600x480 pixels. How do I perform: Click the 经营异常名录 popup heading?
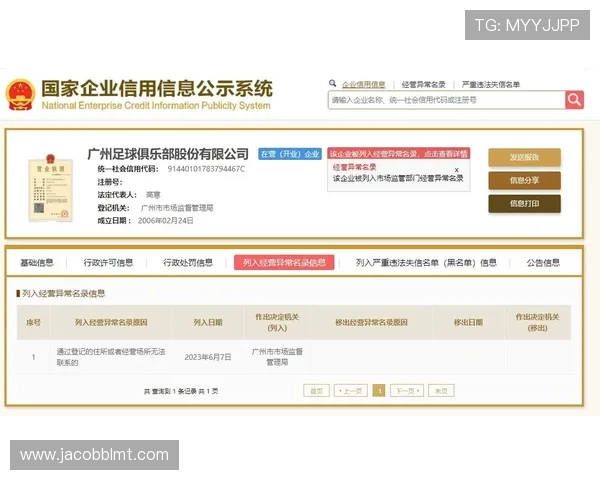[x=354, y=167]
